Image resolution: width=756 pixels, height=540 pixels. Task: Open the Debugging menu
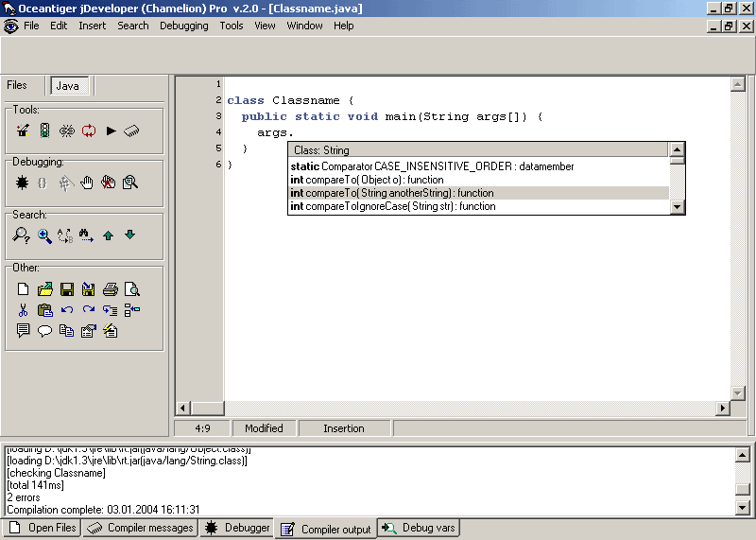click(x=184, y=26)
